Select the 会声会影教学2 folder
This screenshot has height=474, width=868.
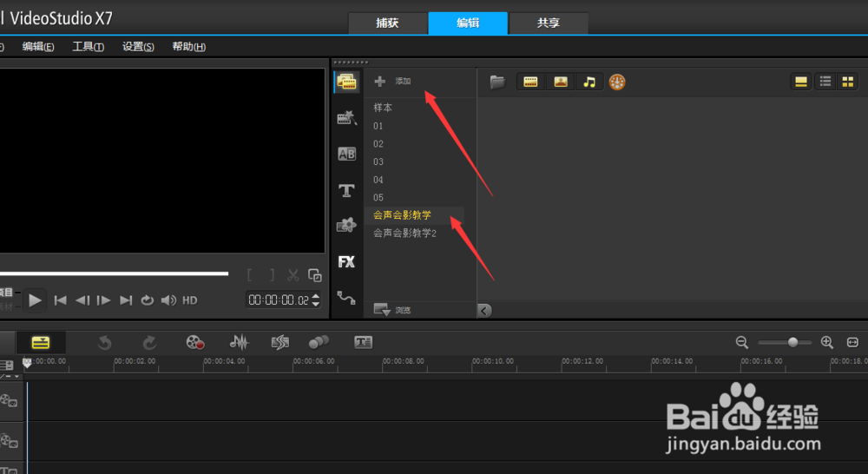(x=404, y=234)
